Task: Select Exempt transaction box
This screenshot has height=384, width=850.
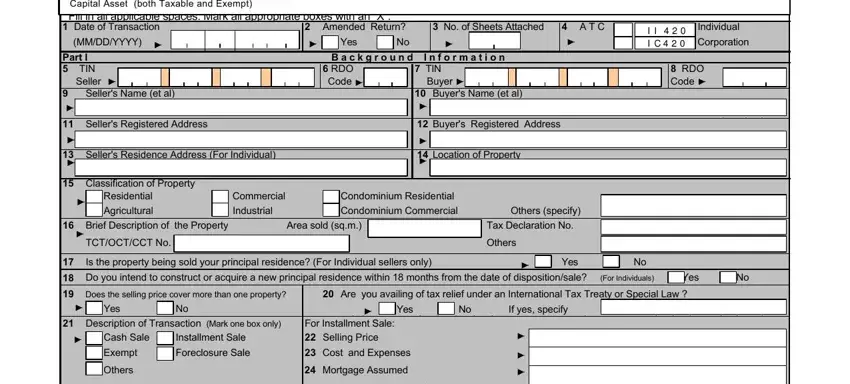Action: point(94,354)
